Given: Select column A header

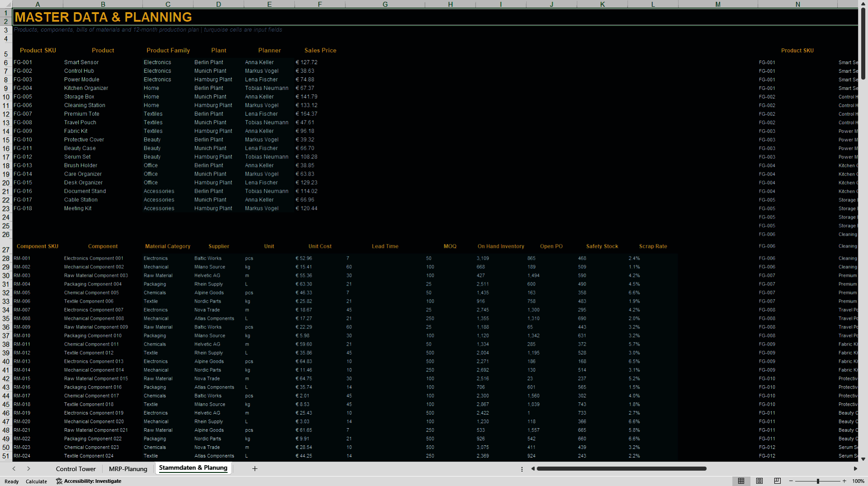Looking at the screenshot, I should pyautogui.click(x=38, y=4).
